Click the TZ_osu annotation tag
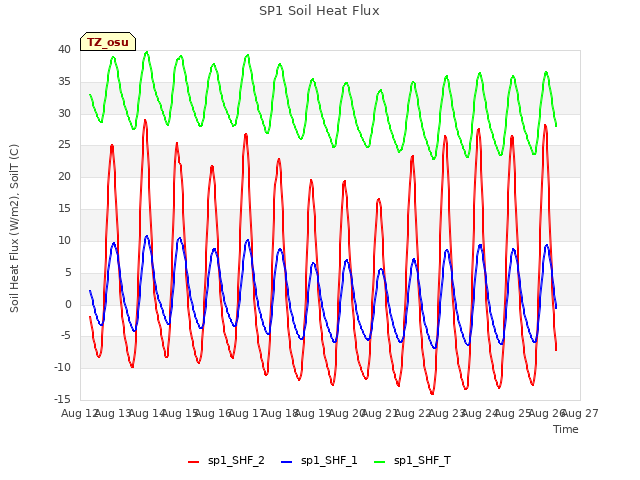 (108, 42)
